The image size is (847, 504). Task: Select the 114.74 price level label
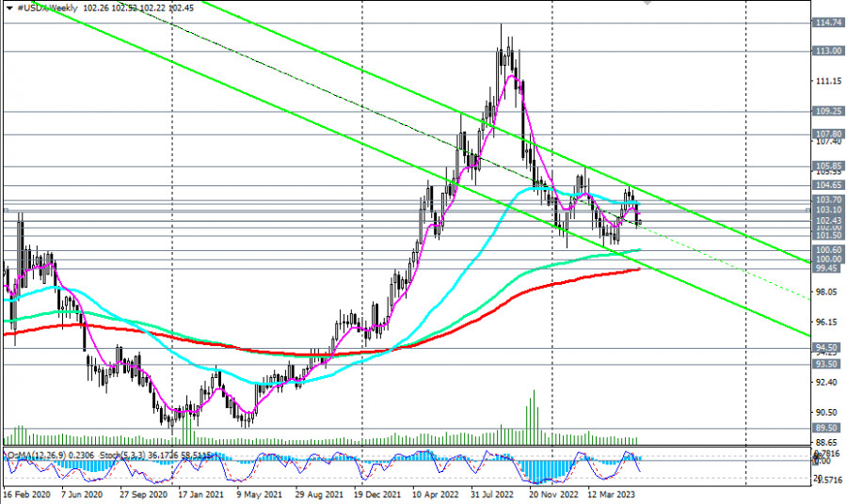[x=827, y=22]
